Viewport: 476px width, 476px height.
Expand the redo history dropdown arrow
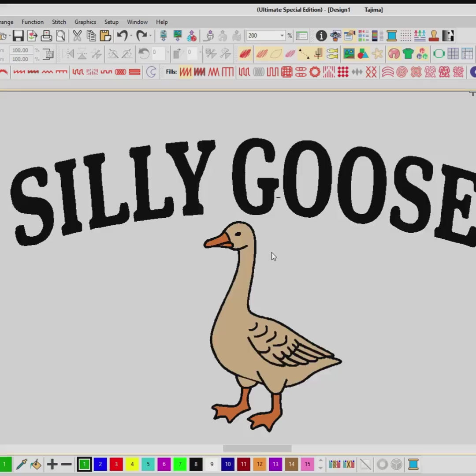coord(150,36)
